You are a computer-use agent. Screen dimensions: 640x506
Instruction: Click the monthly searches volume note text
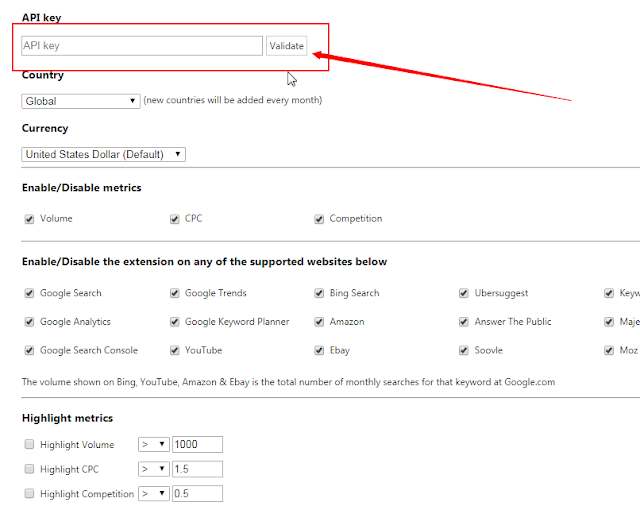[x=288, y=382]
